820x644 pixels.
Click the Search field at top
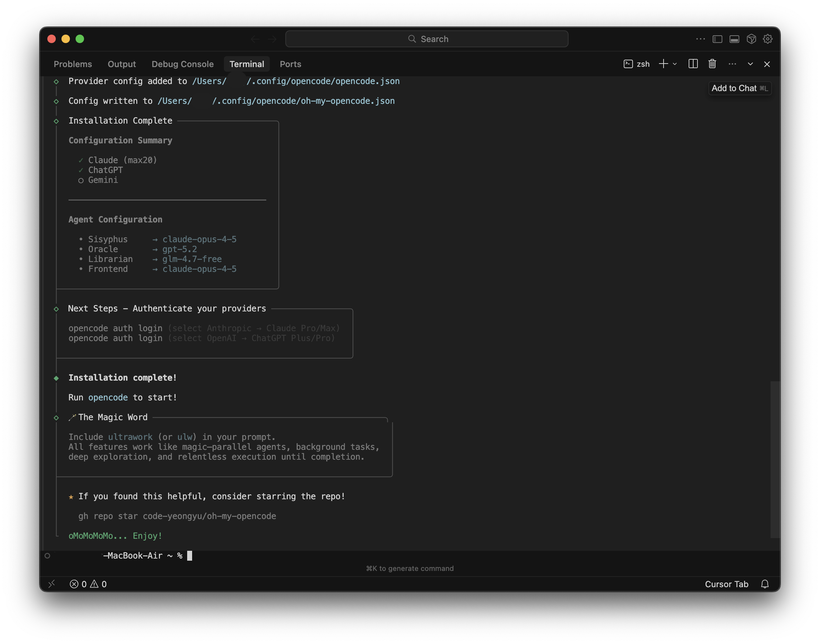[427, 39]
